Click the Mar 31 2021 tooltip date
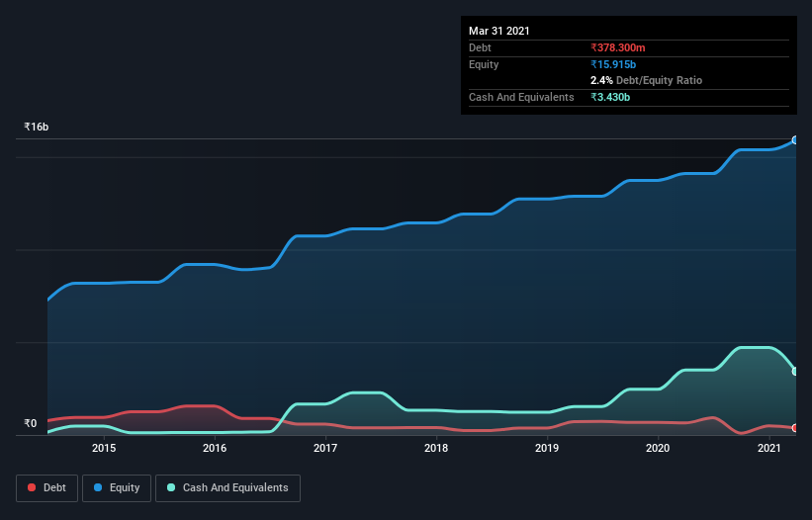 pos(499,31)
